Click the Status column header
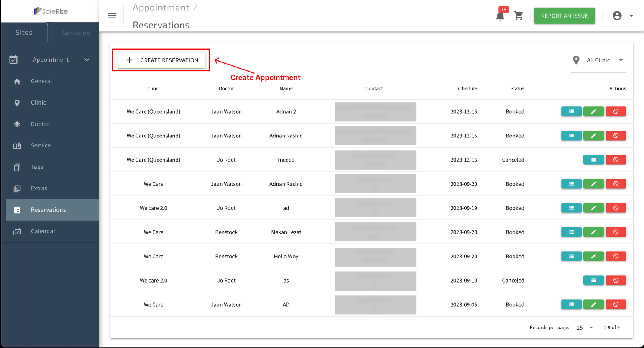Image resolution: width=644 pixels, height=348 pixels. click(517, 88)
